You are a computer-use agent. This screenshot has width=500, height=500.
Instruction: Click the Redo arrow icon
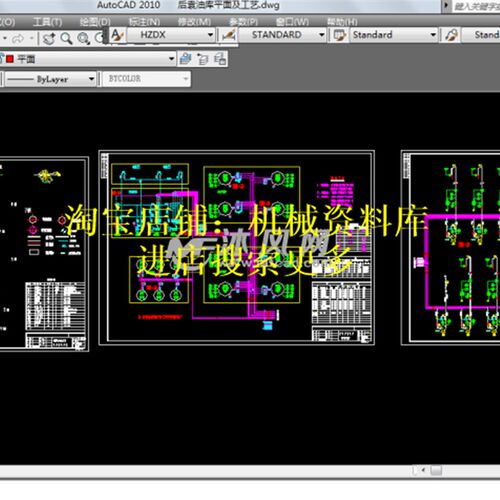click(x=18, y=39)
